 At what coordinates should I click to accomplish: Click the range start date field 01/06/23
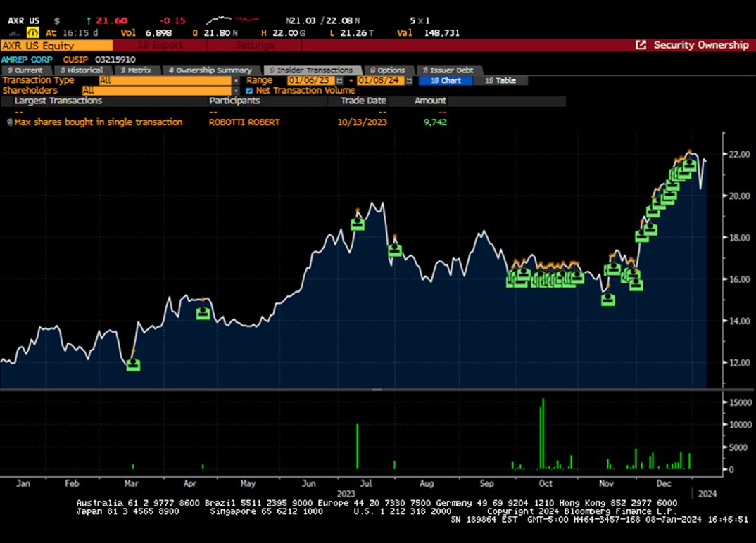311,80
